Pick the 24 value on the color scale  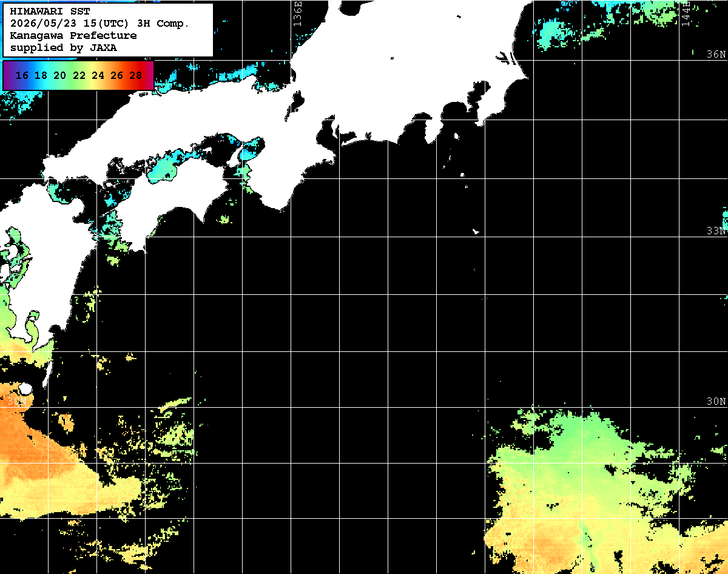click(98, 75)
